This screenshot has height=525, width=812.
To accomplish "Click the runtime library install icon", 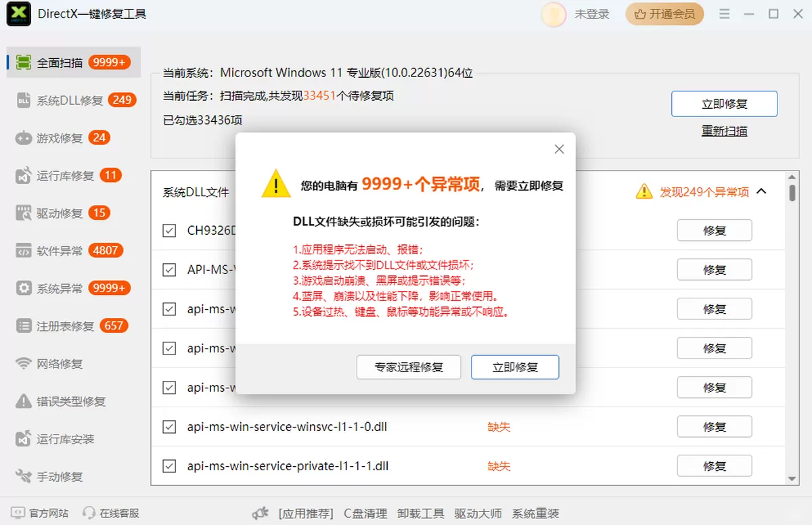I will pyautogui.click(x=24, y=439).
